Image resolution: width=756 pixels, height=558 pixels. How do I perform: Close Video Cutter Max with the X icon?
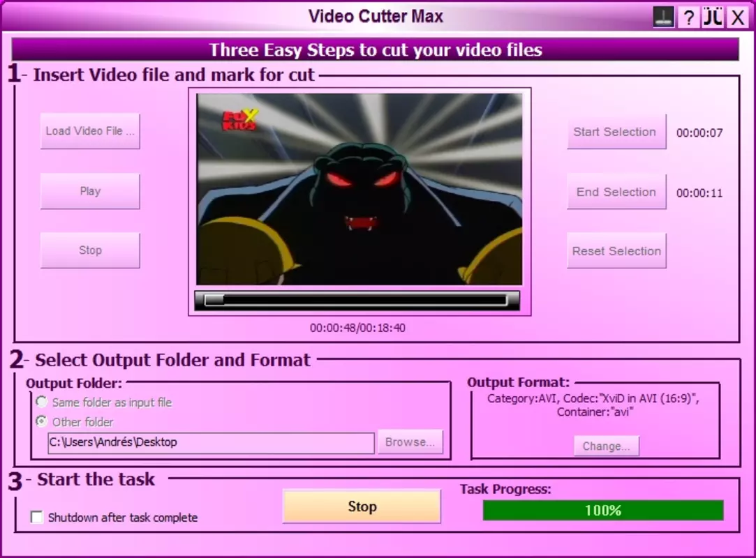tap(738, 17)
